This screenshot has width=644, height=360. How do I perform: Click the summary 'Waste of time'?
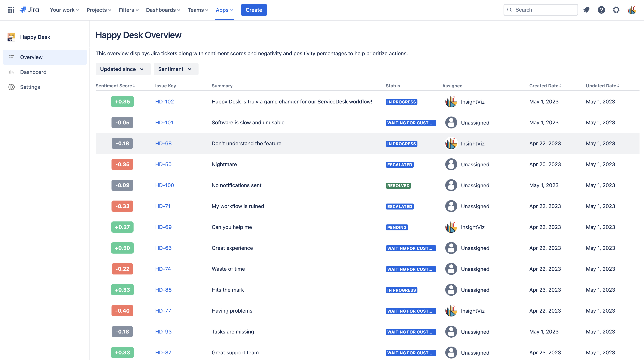click(228, 269)
